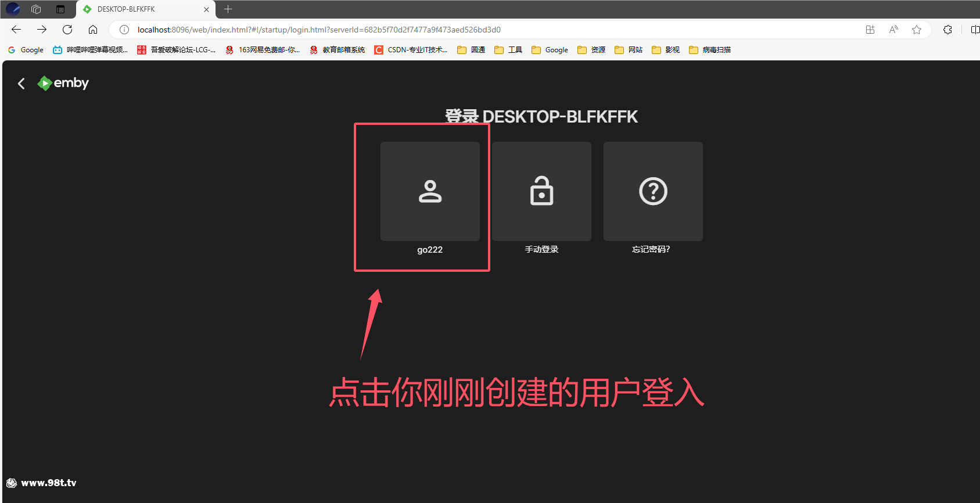Click the browser Back button
Image resolution: width=980 pixels, height=503 pixels.
[x=16, y=30]
